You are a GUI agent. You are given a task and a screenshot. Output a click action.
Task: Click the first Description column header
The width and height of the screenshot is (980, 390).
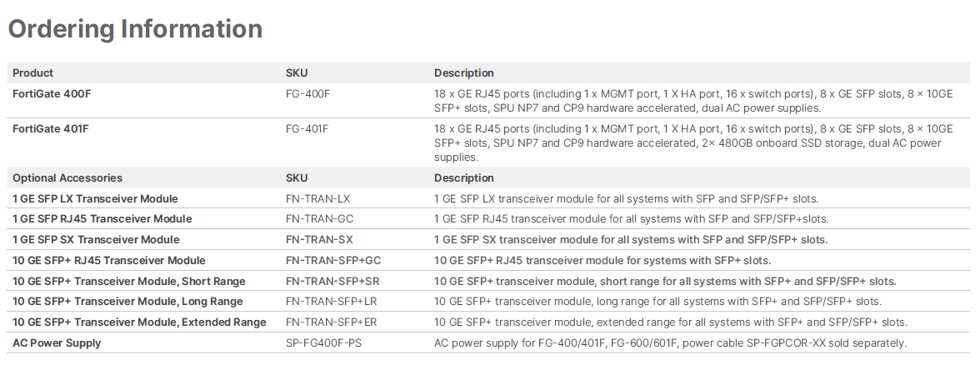[463, 72]
